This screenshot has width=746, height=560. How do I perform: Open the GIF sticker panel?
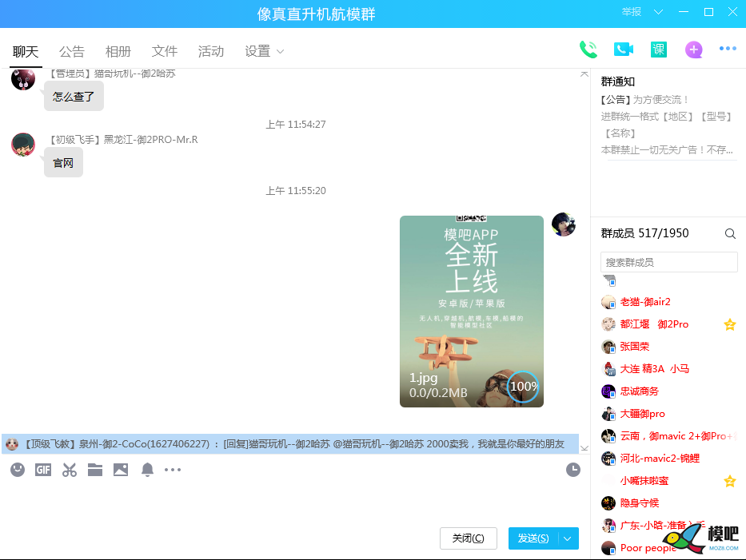[x=43, y=470]
